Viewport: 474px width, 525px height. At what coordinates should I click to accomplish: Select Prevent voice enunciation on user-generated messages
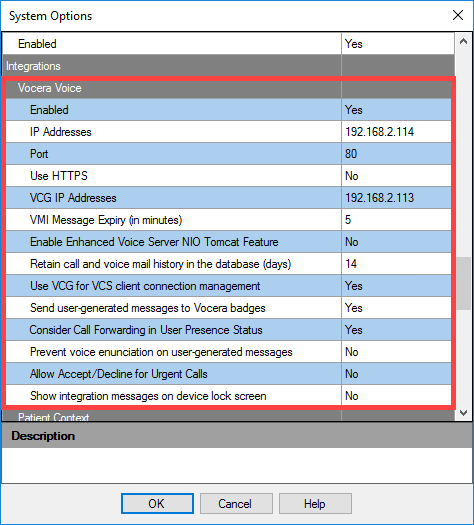point(161,352)
